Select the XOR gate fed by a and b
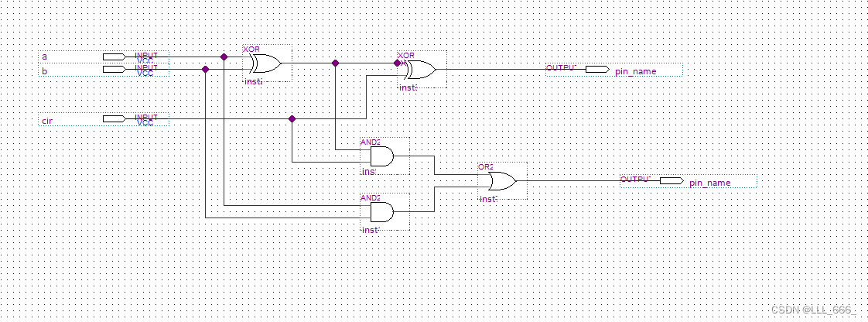868x322 pixels. click(265, 63)
